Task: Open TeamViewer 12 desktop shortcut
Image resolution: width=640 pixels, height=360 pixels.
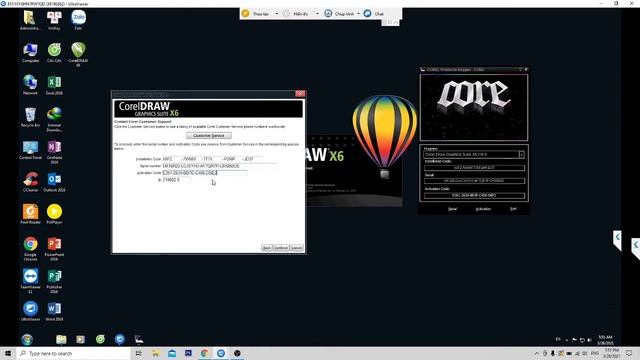Action: pyautogui.click(x=30, y=280)
